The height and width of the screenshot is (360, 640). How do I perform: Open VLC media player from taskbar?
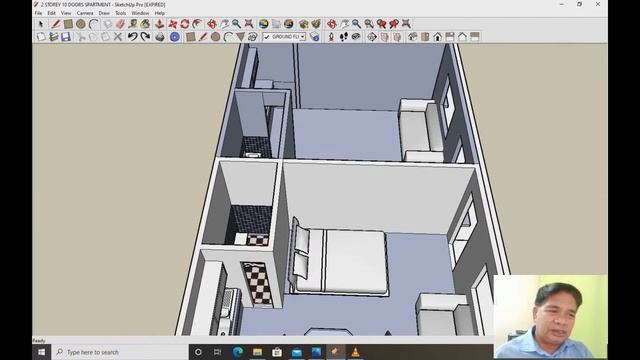(x=356, y=352)
